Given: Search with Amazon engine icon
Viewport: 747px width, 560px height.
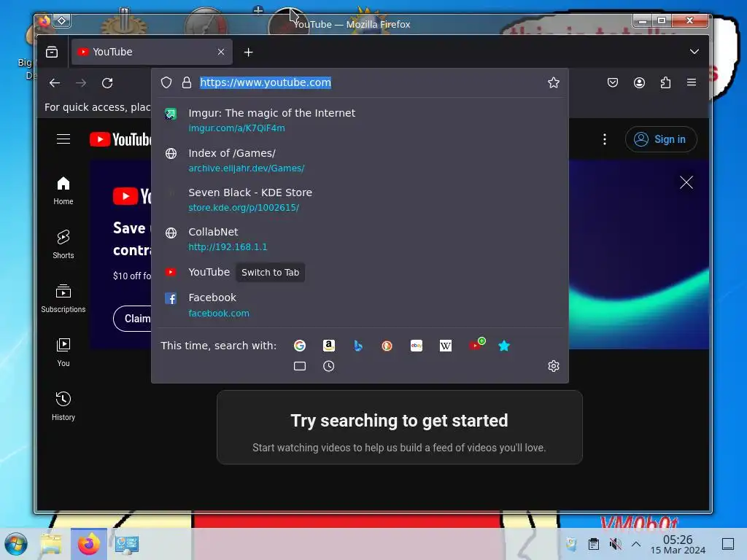Looking at the screenshot, I should 329,346.
